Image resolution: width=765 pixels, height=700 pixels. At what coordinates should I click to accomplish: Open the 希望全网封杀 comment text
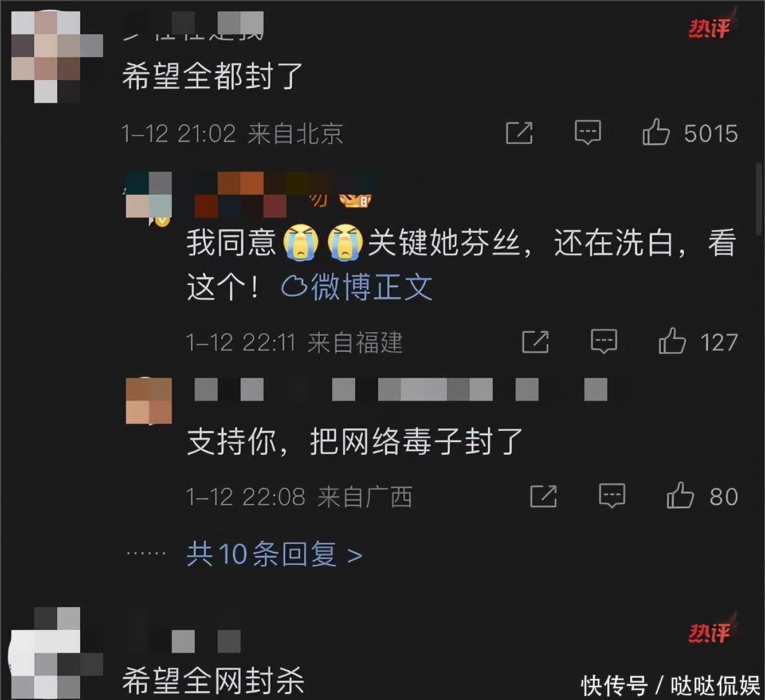tap(213, 680)
